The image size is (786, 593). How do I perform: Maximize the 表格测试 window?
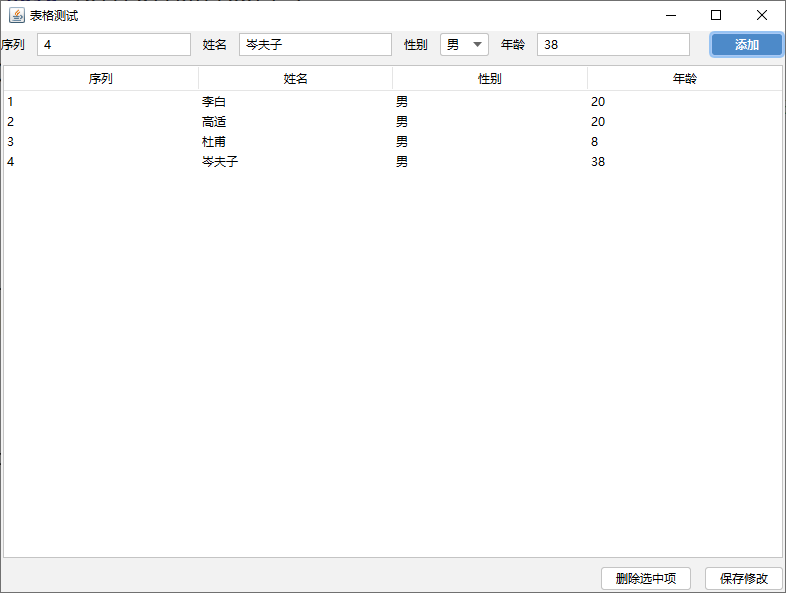coord(716,16)
